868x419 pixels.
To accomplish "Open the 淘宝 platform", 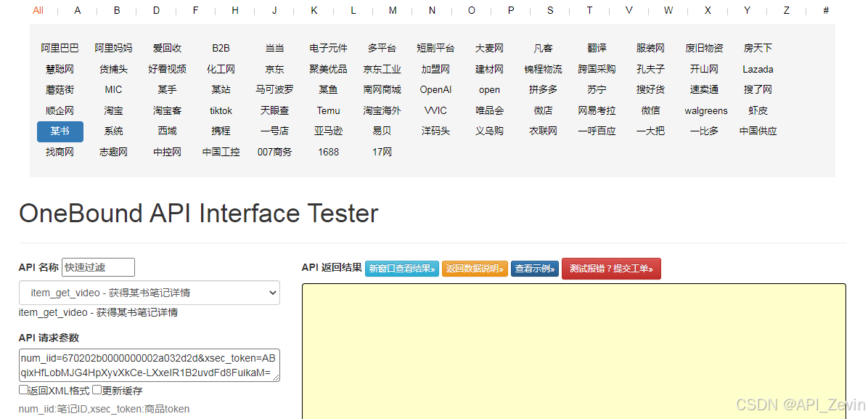I will tap(113, 111).
